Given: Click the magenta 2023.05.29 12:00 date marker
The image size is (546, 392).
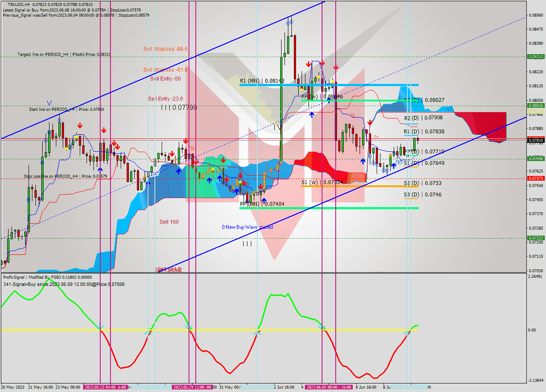Looking at the screenshot, I should coord(189,387).
